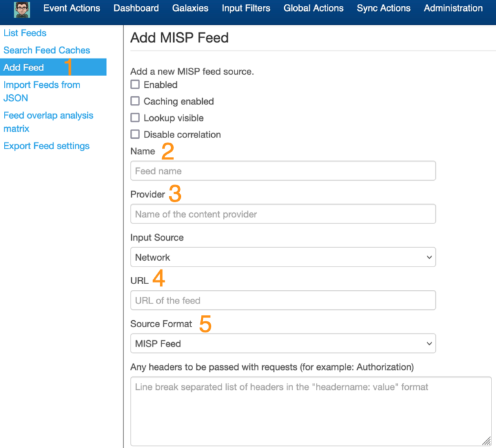
Task: Focus the Provider name input field
Action: (x=283, y=214)
